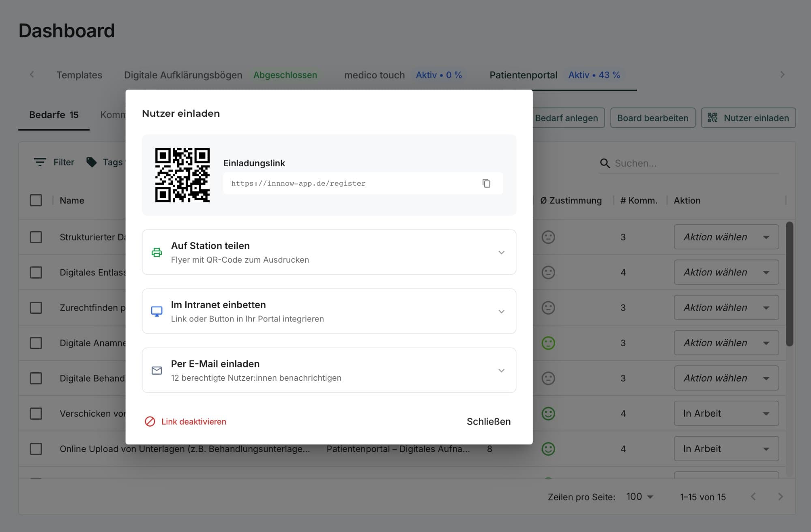Copy the invitation link to clipboard
This screenshot has width=811, height=532.
[x=486, y=183]
